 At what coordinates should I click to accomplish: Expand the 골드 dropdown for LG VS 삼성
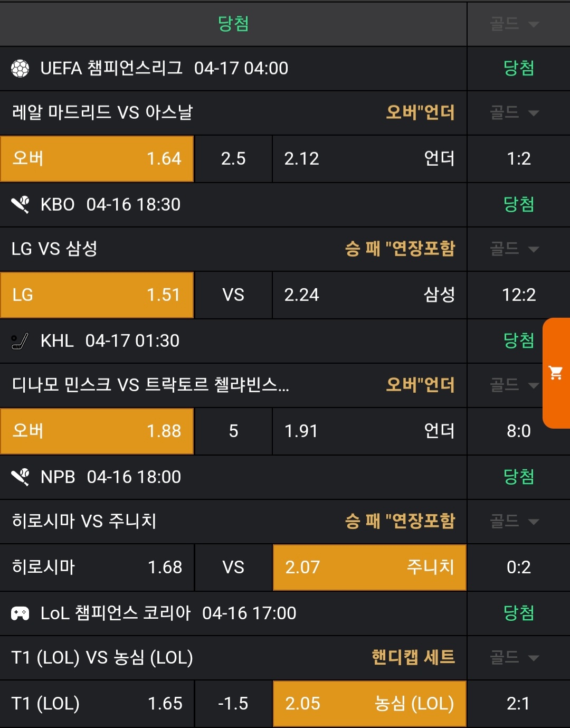514,249
